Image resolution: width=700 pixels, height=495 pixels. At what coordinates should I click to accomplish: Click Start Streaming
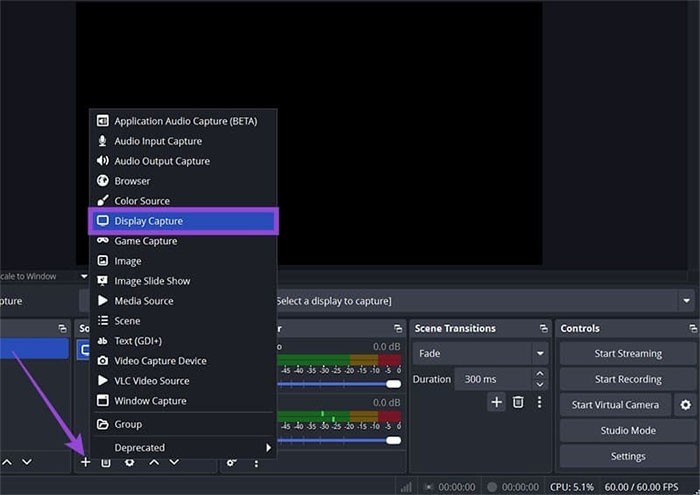coord(627,354)
